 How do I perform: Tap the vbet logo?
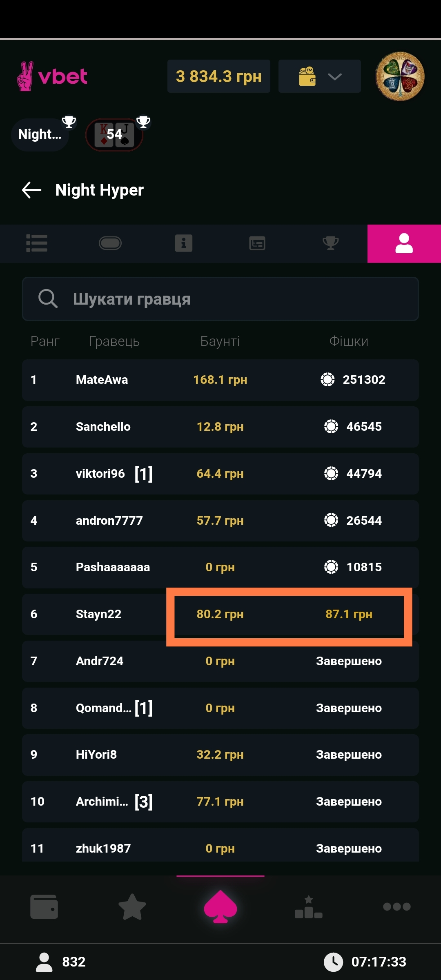(52, 76)
